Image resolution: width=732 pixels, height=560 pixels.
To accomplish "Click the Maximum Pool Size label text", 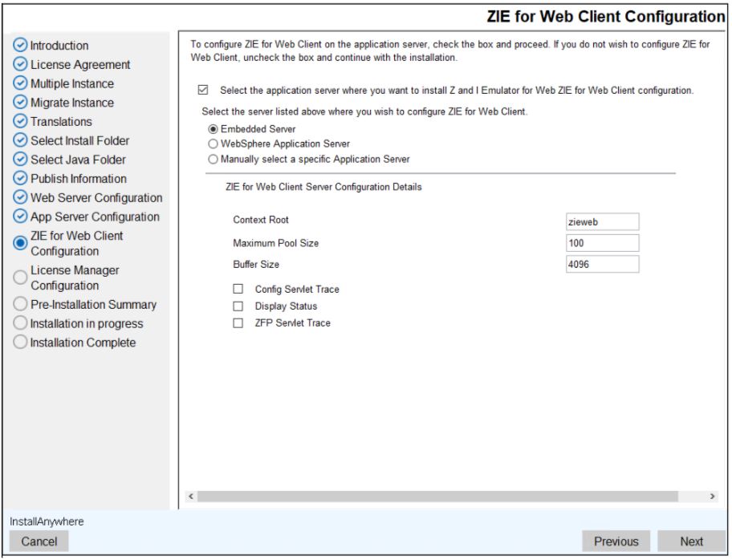I will point(275,242).
